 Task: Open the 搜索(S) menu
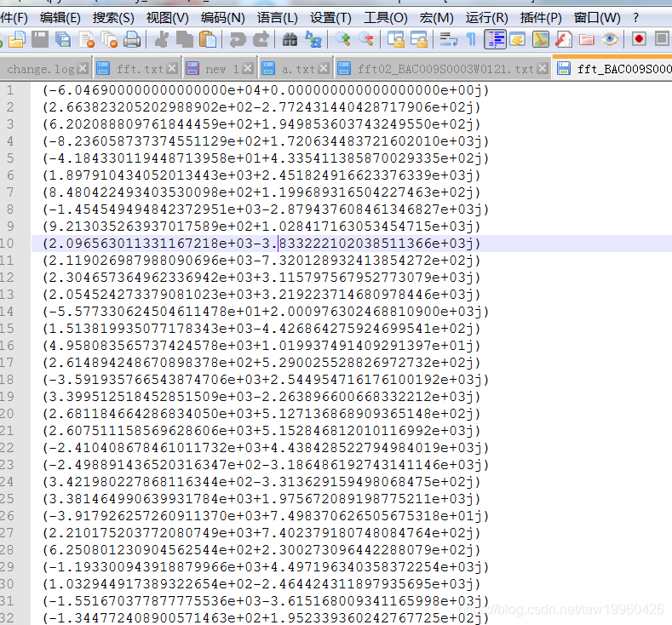113,18
